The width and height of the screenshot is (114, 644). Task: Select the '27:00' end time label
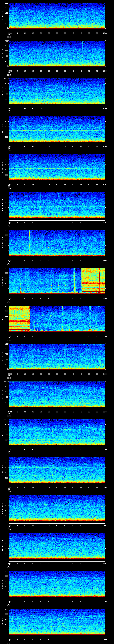[x=105, y=487]
